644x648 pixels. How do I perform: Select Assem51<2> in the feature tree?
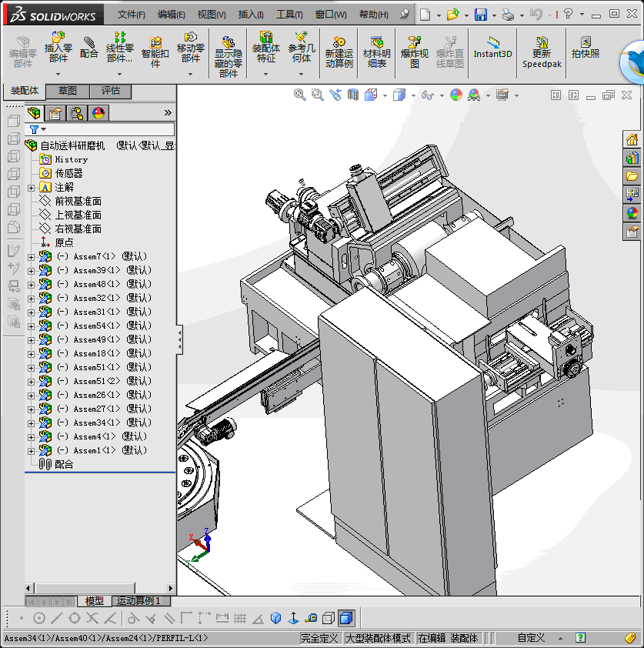click(x=97, y=382)
